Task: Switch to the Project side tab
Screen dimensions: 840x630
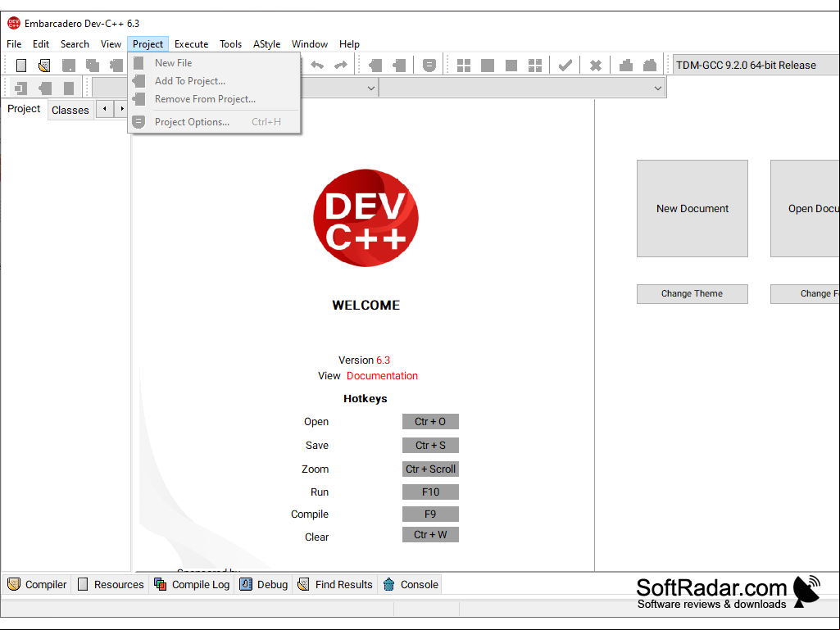Action: 24,109
